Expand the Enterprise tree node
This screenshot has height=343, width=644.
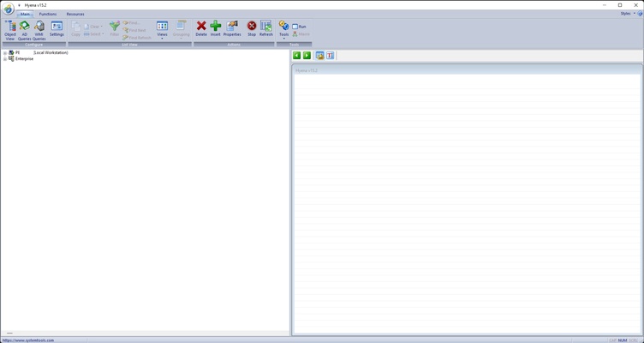coord(5,59)
